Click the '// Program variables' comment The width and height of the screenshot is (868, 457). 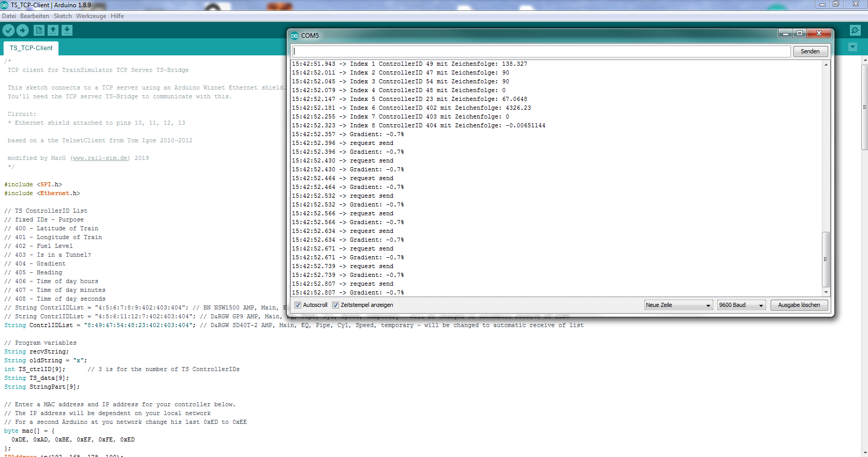(x=40, y=343)
